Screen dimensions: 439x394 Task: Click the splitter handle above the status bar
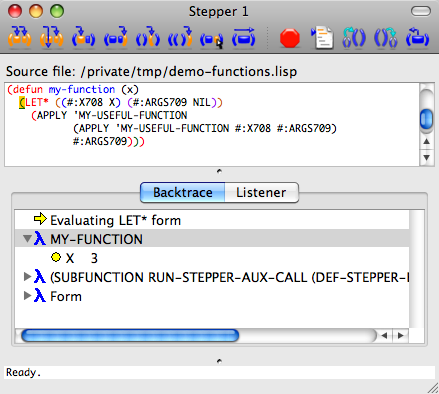pyautogui.click(x=219, y=361)
